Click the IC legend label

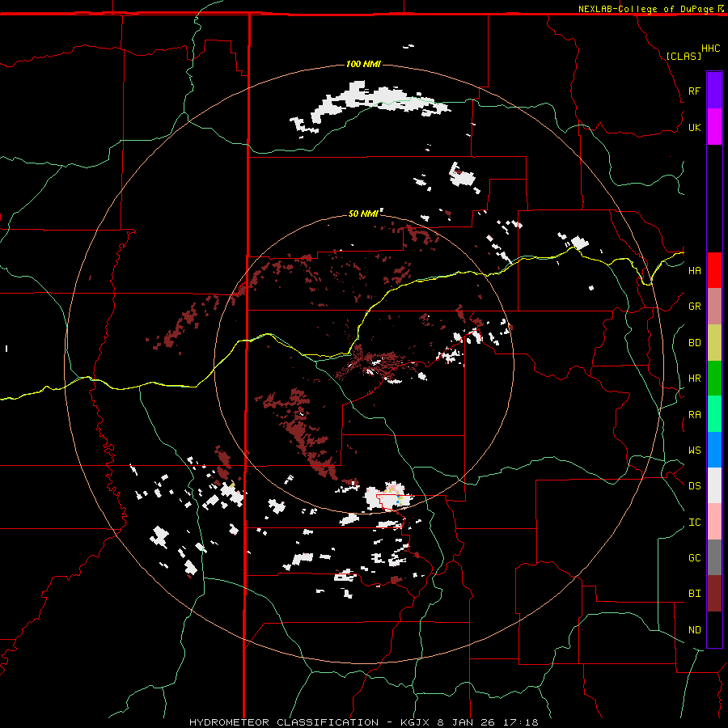(694, 523)
